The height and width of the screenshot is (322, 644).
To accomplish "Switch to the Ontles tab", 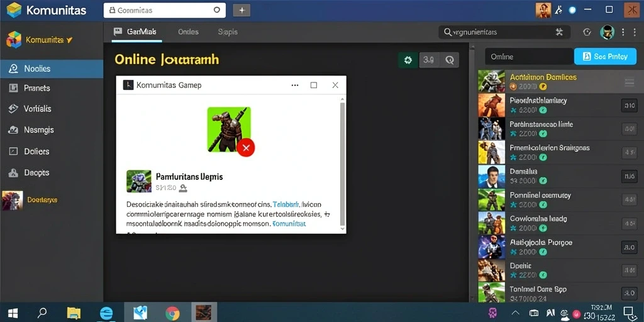I will click(x=188, y=31).
